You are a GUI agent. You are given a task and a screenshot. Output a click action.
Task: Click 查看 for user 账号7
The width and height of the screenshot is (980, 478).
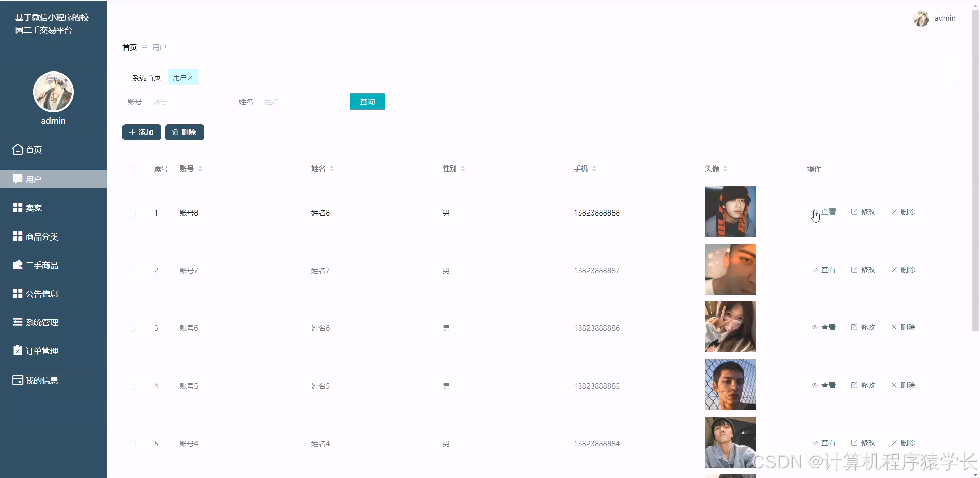pos(823,270)
